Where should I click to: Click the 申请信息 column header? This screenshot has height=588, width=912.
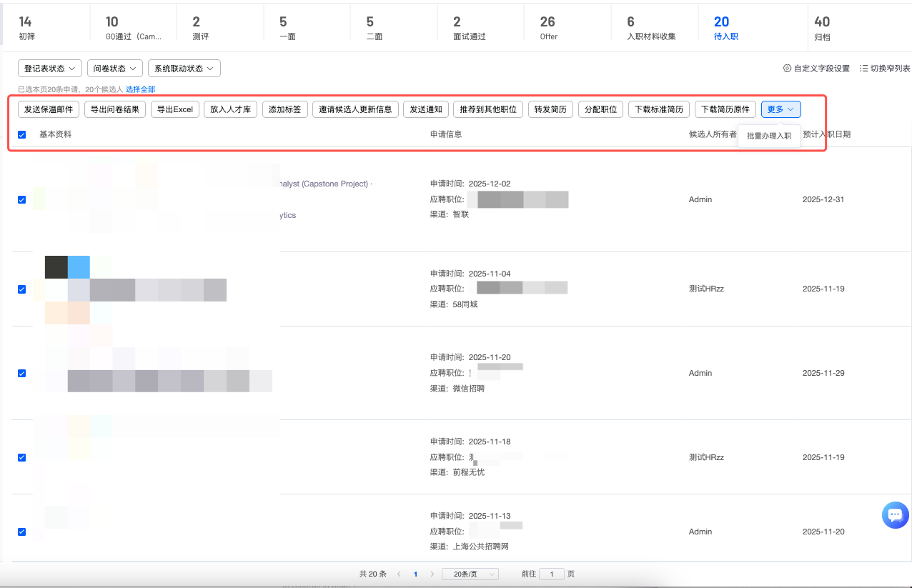(x=446, y=134)
